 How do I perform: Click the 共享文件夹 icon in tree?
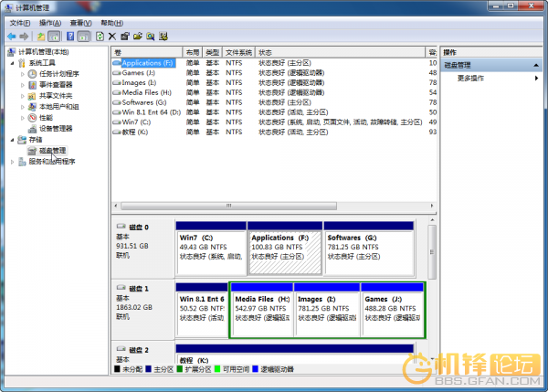[x=32, y=96]
